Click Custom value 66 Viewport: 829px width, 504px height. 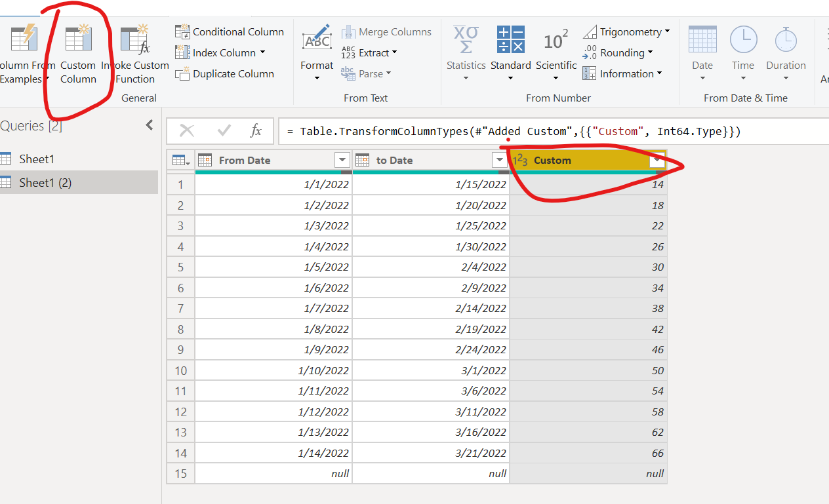coord(588,453)
